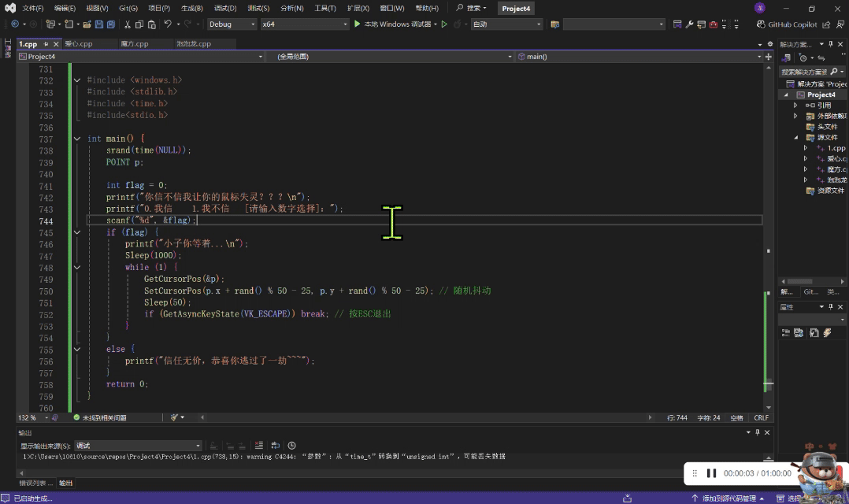Click the Open File folder icon

[x=87, y=24]
